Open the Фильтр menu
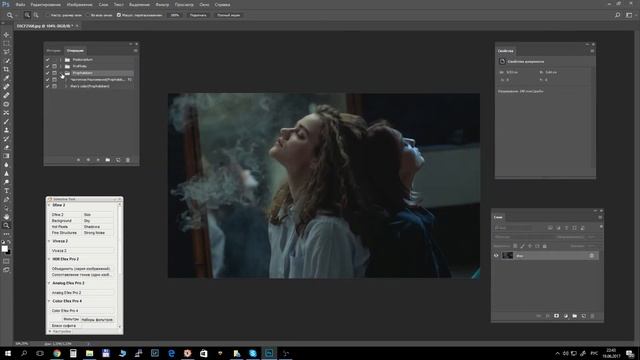Screen dimensions: 640x360 click(162, 4)
